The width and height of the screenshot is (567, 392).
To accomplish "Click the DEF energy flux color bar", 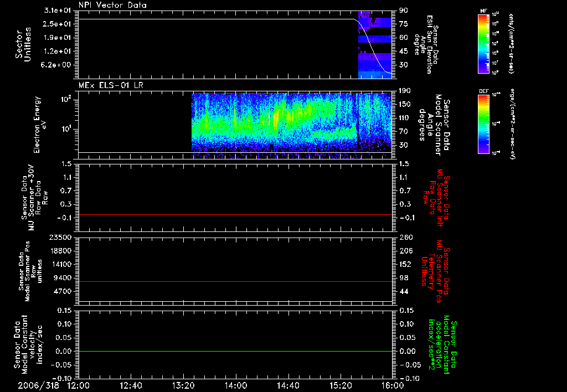I will 483,124.
